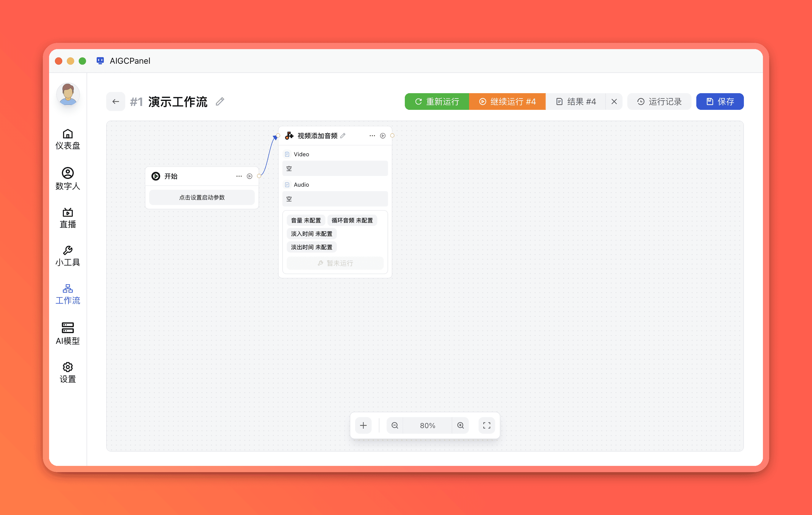Image resolution: width=812 pixels, height=515 pixels.
Task: Open the 数字人 sidebar section
Action: [68, 179]
